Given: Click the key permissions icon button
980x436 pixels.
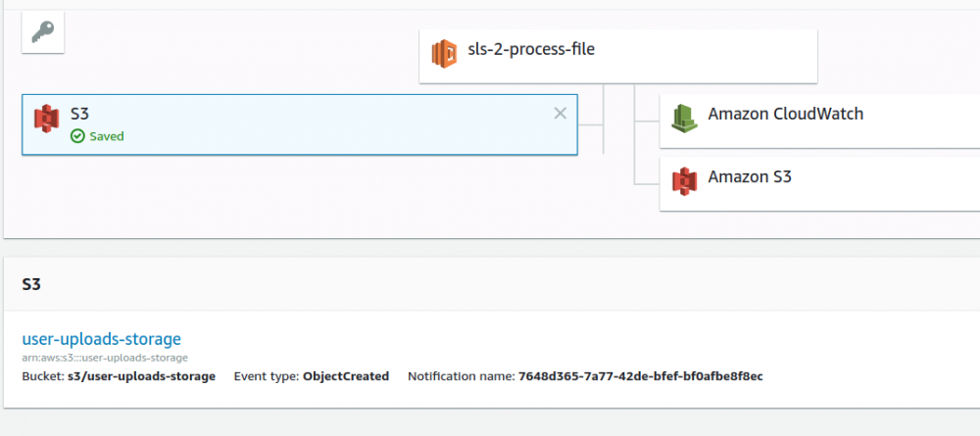Looking at the screenshot, I should 42,33.
